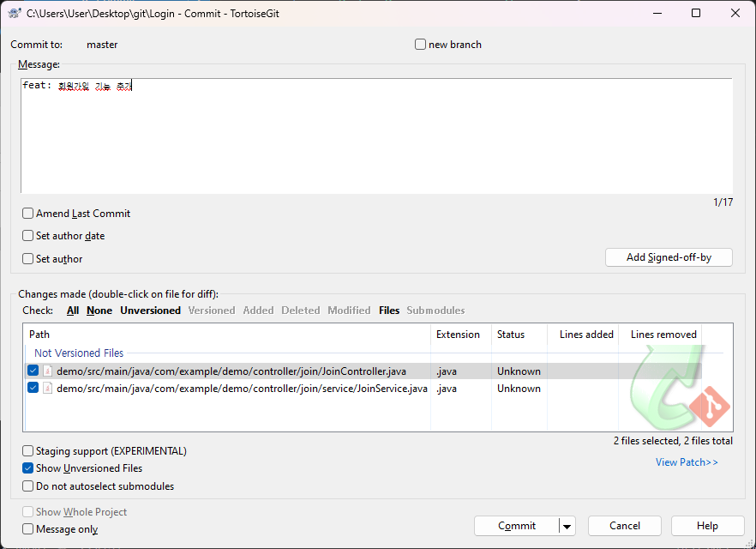Click JoinController.java file icon
This screenshot has width=756, height=549.
[47, 371]
